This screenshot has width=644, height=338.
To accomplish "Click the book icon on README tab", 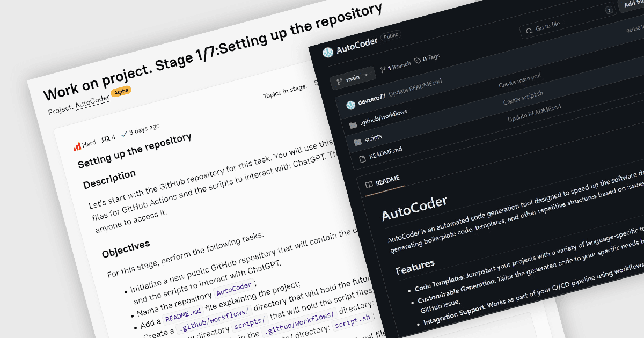I will click(x=369, y=184).
